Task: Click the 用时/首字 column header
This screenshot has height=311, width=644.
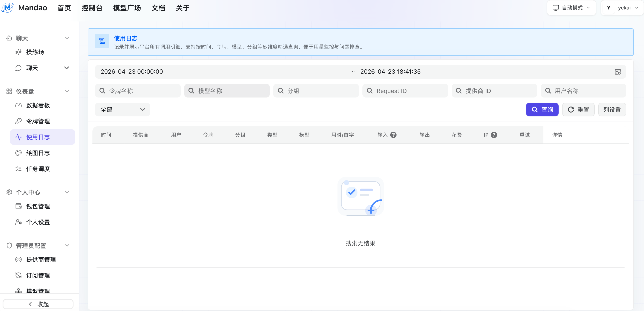Action: point(342,135)
